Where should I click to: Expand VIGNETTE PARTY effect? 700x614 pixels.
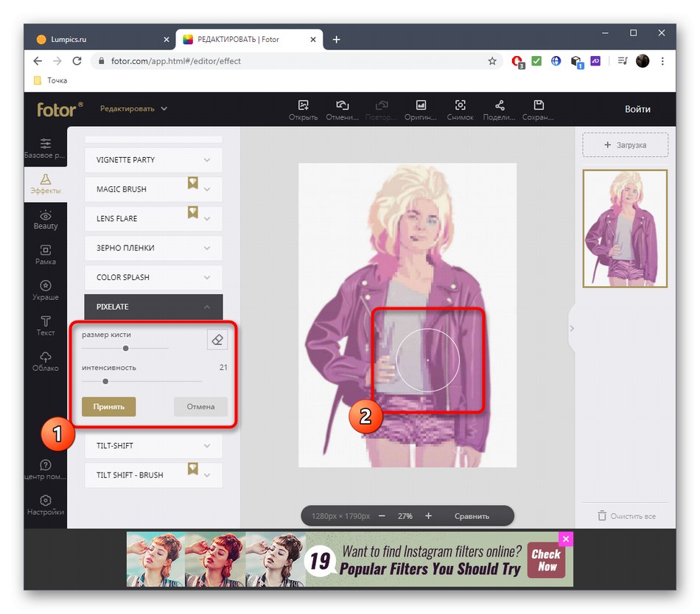point(153,160)
